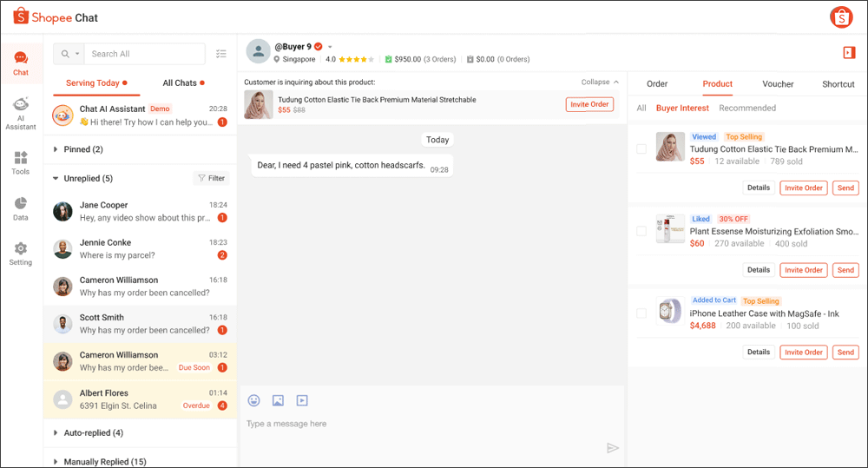
Task: Invite Order for Plant Essense product
Action: coord(804,270)
